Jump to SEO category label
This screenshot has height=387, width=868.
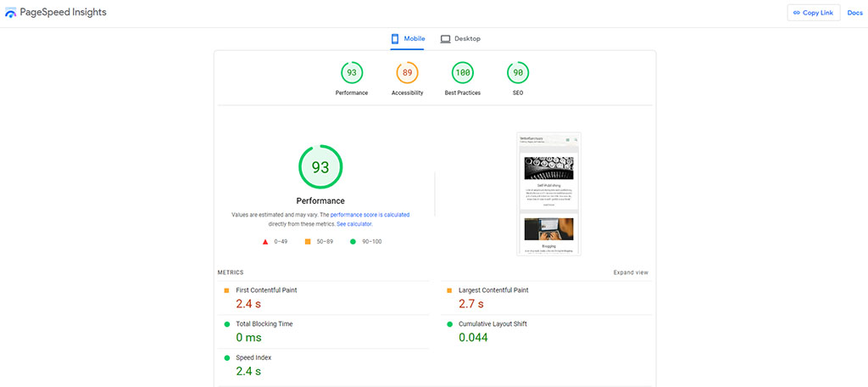[x=518, y=93]
